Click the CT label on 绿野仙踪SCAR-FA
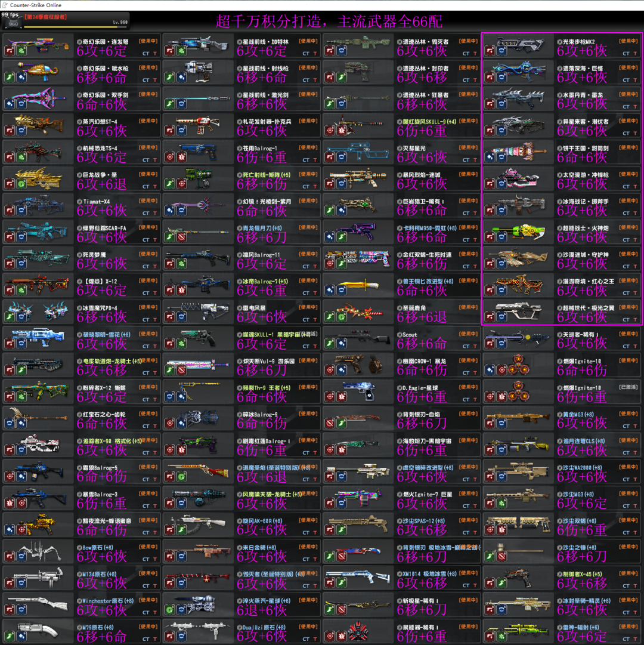Screen dimensions: 644x645 pos(146,240)
